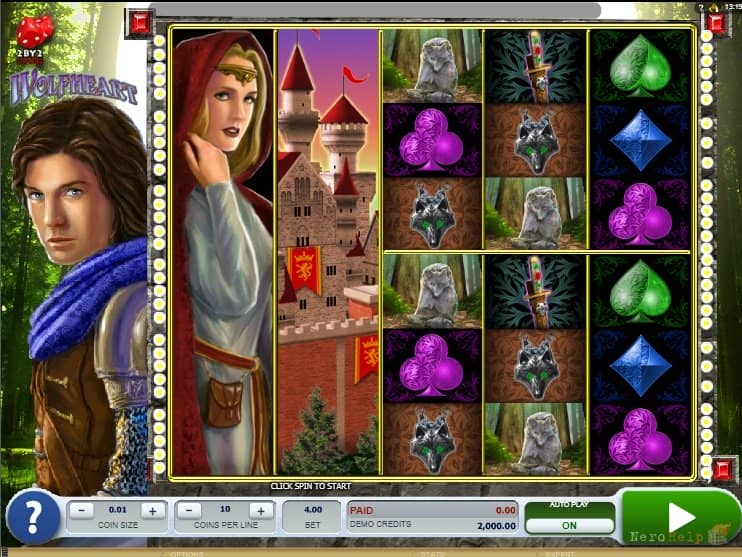
Task: Click the small question mark near the clock
Action: (x=701, y=7)
